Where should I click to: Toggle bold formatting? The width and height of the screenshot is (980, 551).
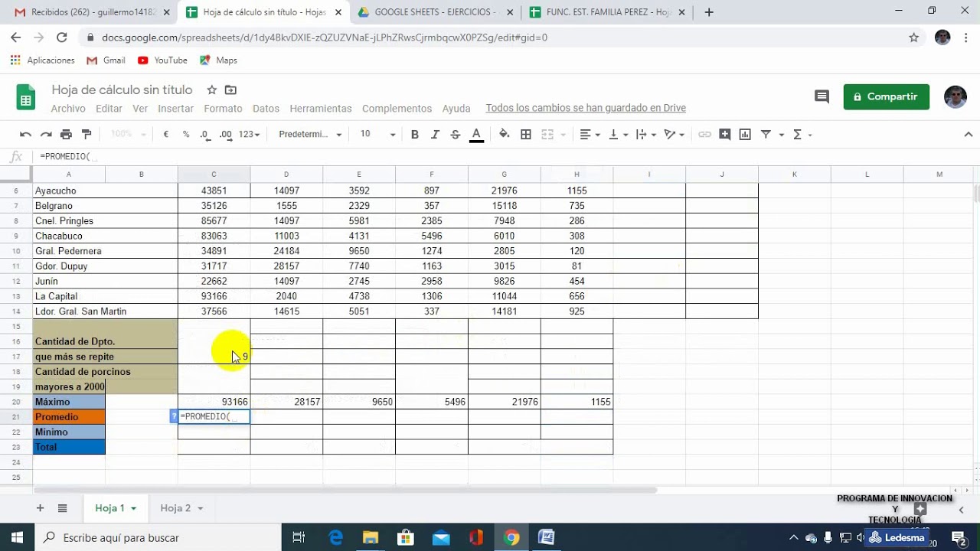tap(415, 135)
